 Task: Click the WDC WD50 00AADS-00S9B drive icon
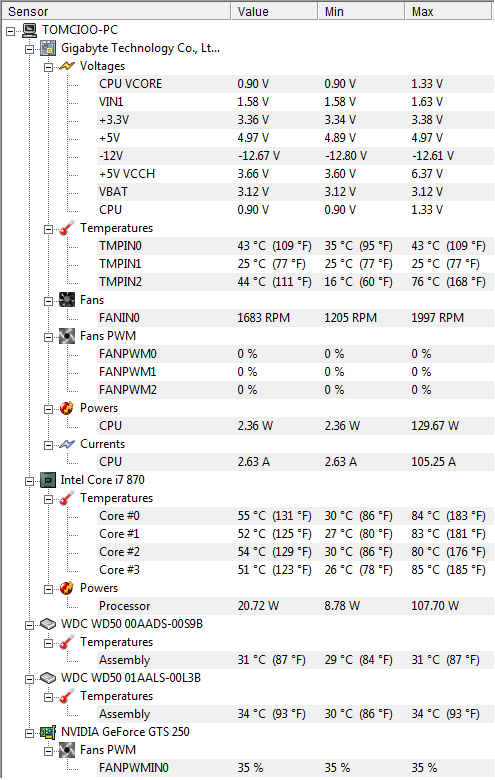pyautogui.click(x=48, y=624)
